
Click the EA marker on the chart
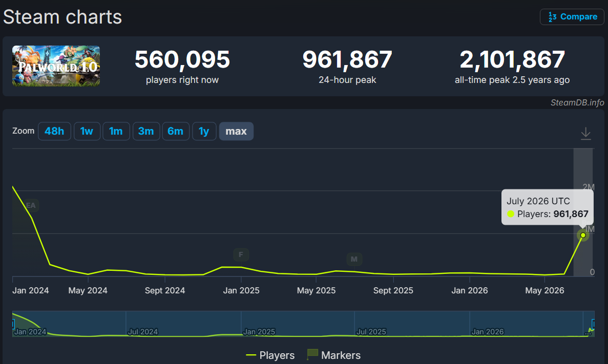31,205
